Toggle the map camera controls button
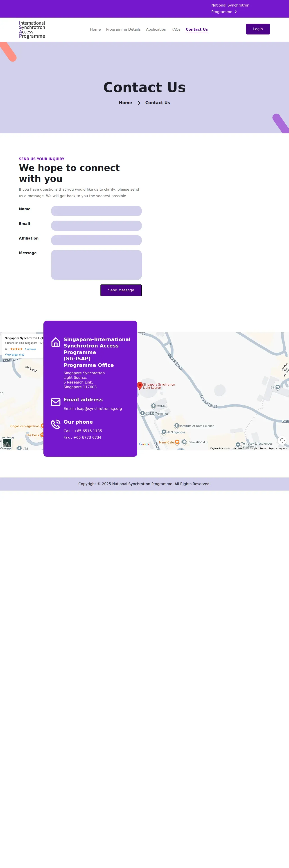The width and height of the screenshot is (289, 868). (x=282, y=440)
